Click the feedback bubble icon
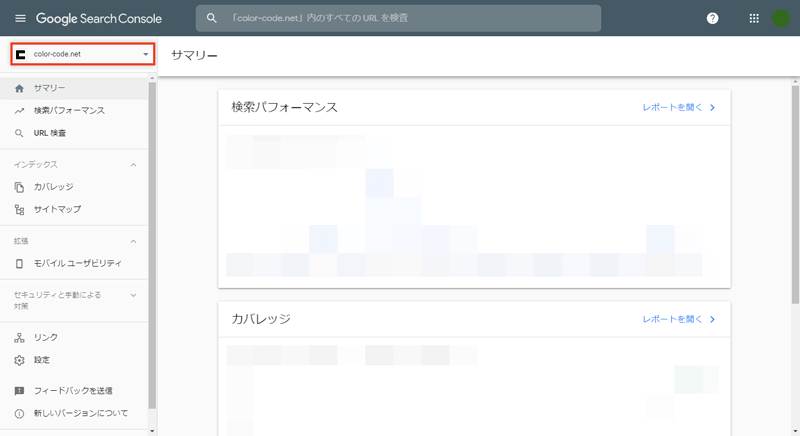This screenshot has width=800, height=436. [19, 391]
